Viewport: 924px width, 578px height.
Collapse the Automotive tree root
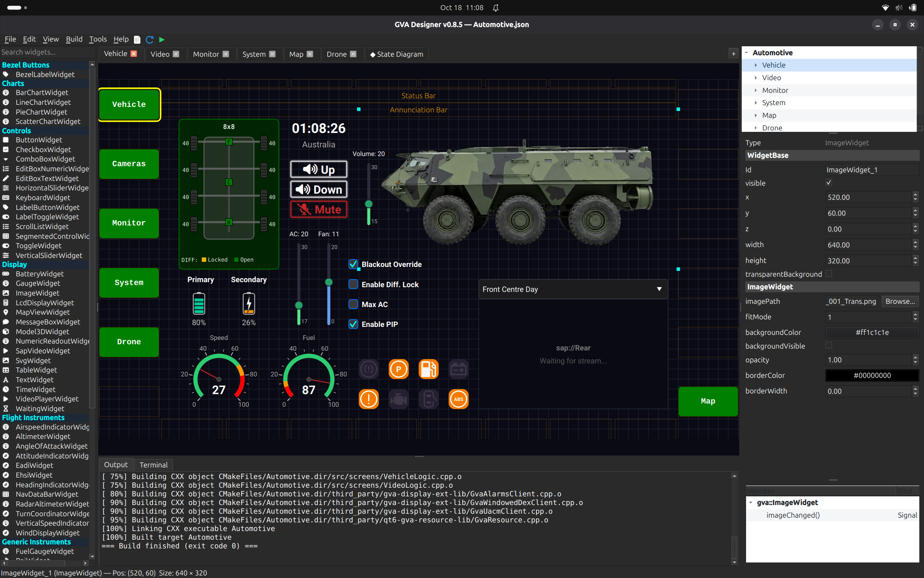[747, 53]
